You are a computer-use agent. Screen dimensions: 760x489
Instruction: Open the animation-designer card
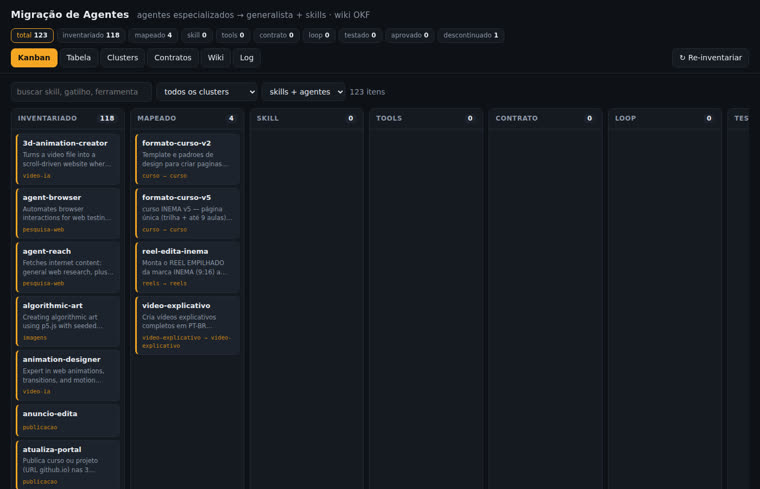[68, 376]
